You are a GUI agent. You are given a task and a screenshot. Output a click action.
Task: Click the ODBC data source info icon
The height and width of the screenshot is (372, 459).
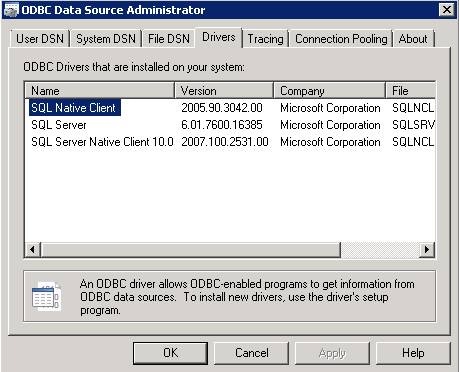click(46, 296)
